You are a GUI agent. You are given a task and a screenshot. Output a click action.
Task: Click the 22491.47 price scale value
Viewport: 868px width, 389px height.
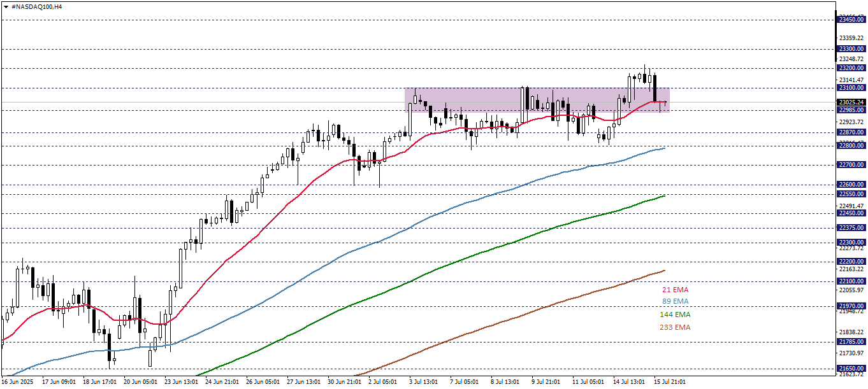(852, 206)
